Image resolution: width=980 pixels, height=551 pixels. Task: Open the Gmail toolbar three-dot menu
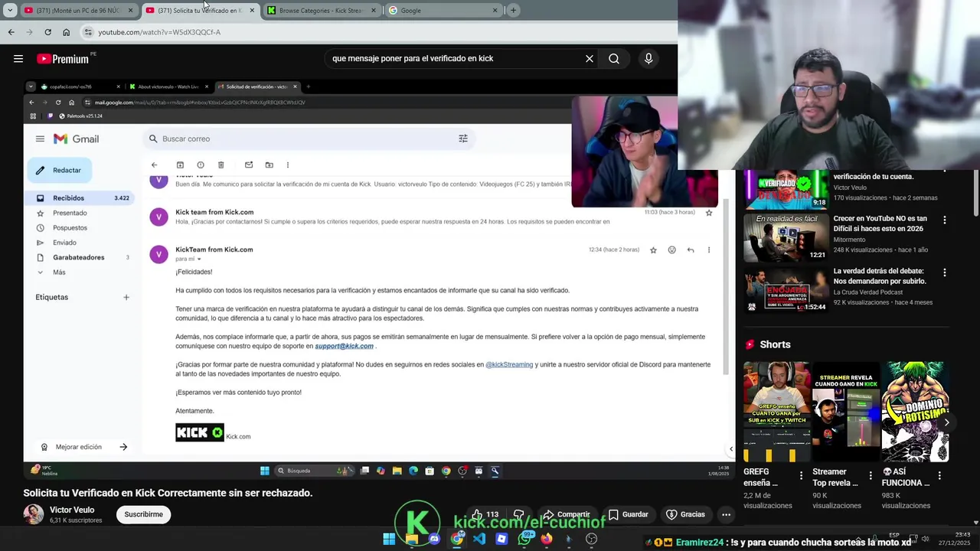(x=288, y=165)
